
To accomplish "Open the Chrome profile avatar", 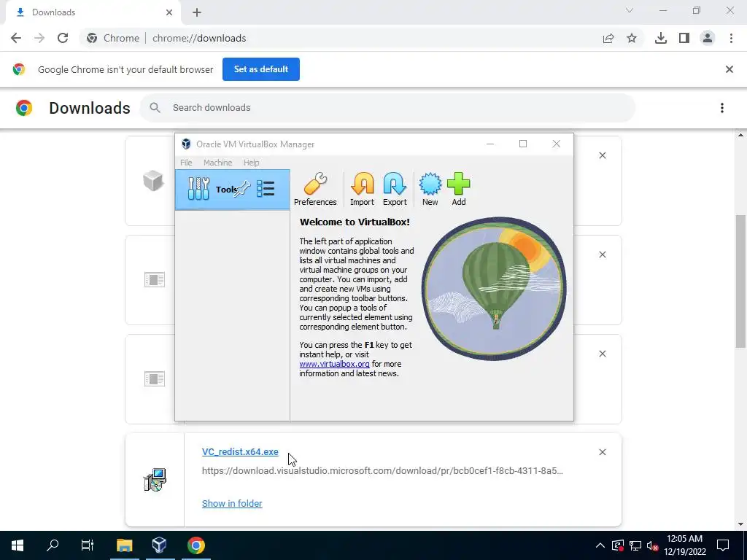I will (708, 38).
